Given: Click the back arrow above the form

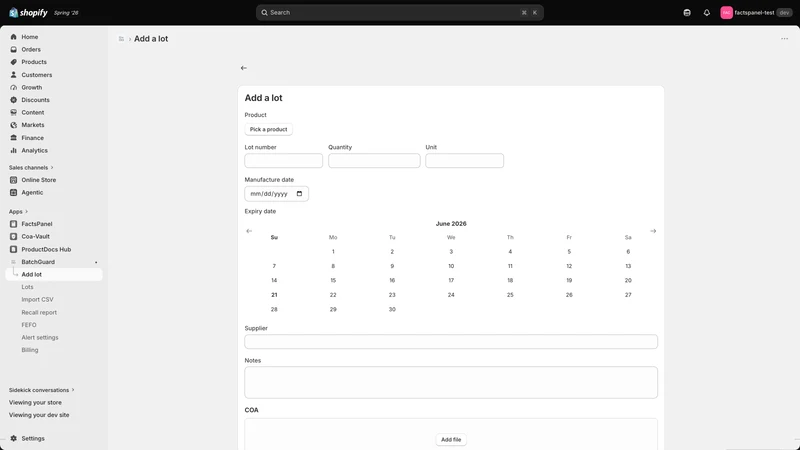Looking at the screenshot, I should [244, 68].
